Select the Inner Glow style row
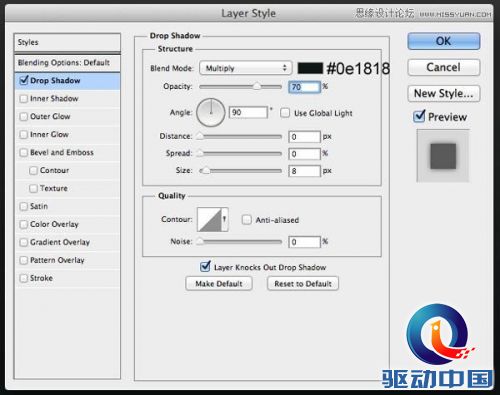The height and width of the screenshot is (395, 500). (67, 135)
